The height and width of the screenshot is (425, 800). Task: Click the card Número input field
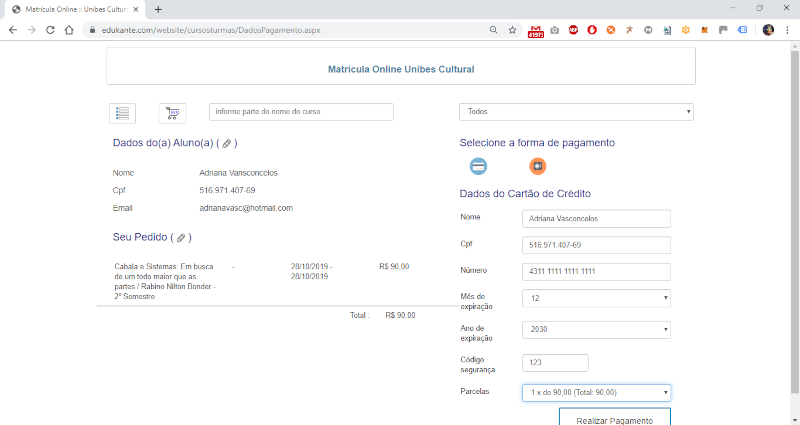pyautogui.click(x=596, y=271)
